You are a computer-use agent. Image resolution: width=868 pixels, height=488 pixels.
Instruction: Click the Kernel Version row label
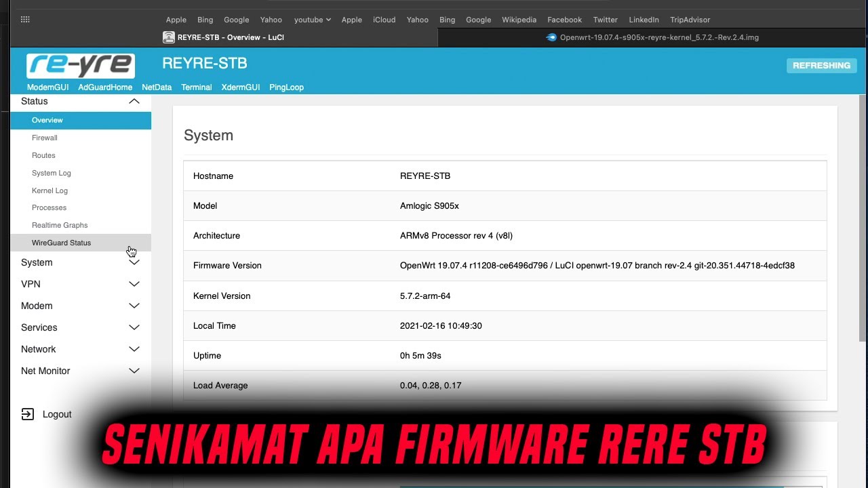point(222,296)
